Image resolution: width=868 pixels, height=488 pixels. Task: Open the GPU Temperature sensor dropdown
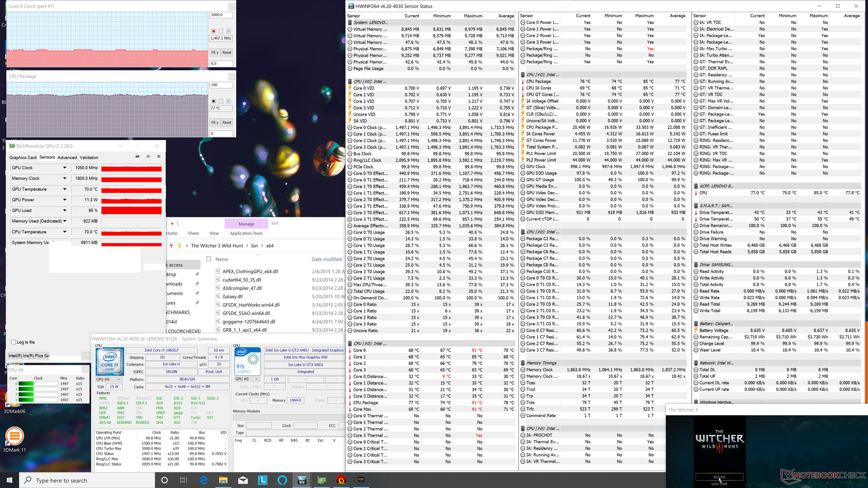[x=65, y=189]
